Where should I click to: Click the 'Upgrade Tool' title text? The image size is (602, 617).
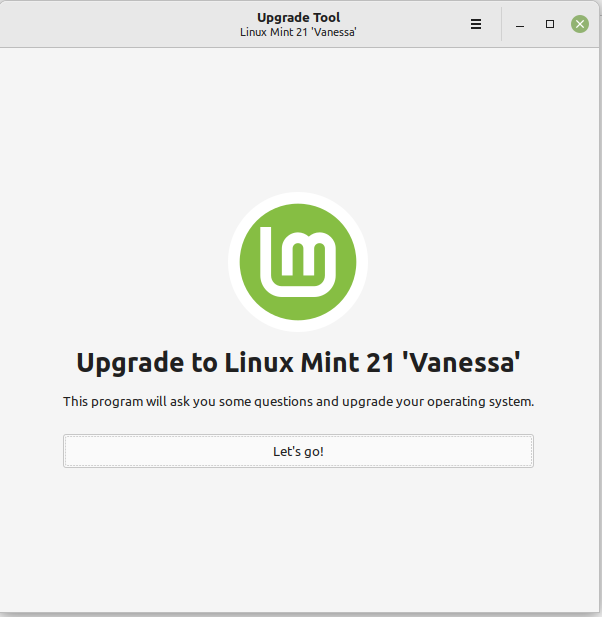[x=298, y=17]
